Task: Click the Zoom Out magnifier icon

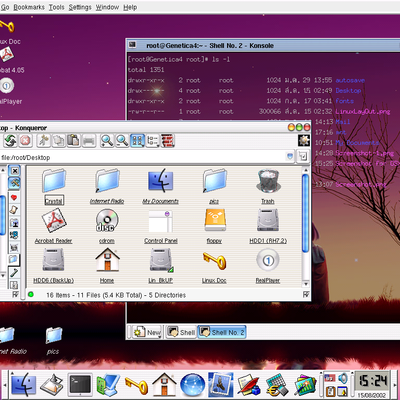Action: [122, 141]
